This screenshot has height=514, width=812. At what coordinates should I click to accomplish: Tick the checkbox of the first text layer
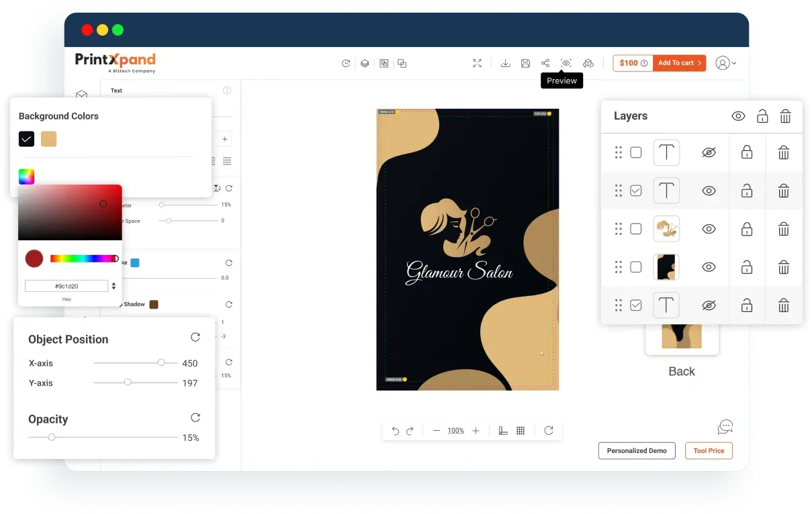click(x=636, y=153)
